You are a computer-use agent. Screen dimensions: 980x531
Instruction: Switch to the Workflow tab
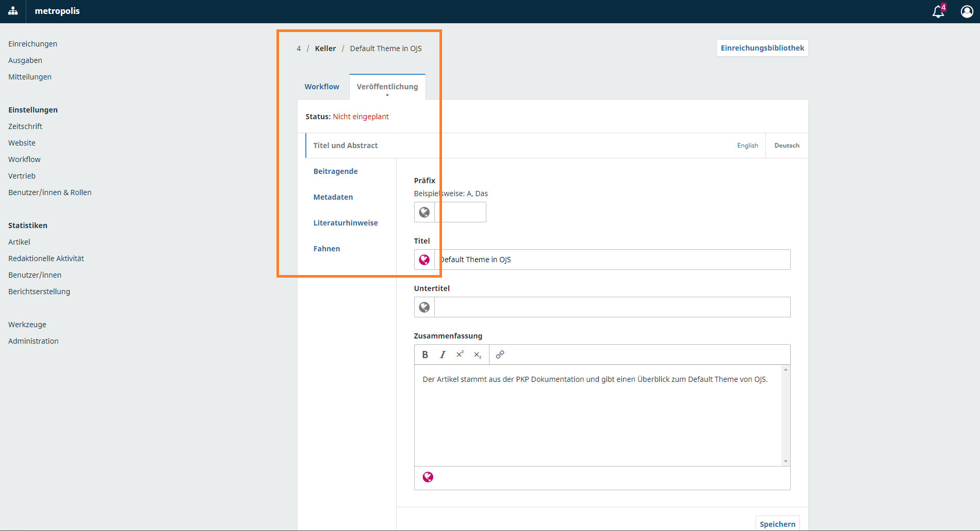pos(322,87)
